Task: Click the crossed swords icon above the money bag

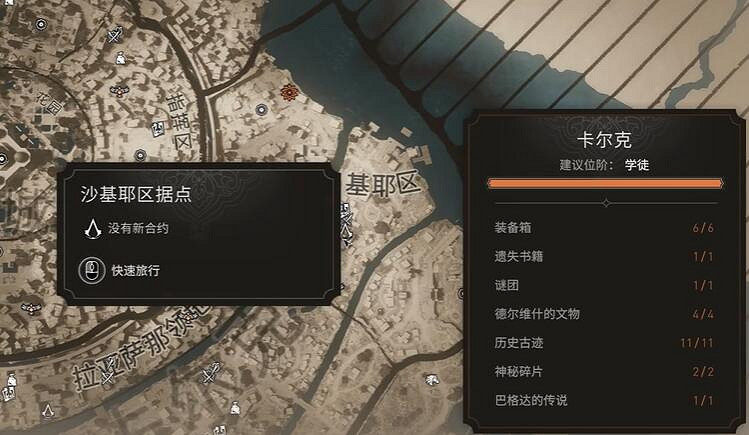Action: [x=115, y=35]
